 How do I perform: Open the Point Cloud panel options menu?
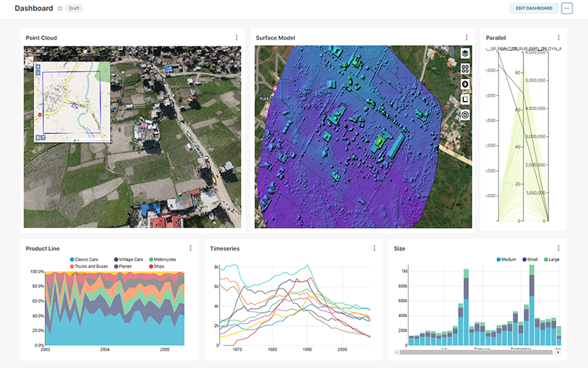tap(237, 38)
